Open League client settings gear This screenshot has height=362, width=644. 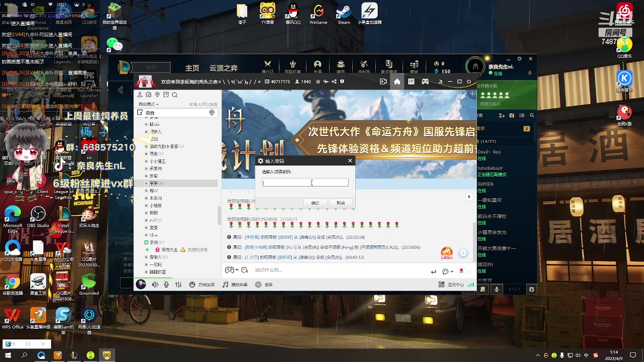click(x=520, y=59)
